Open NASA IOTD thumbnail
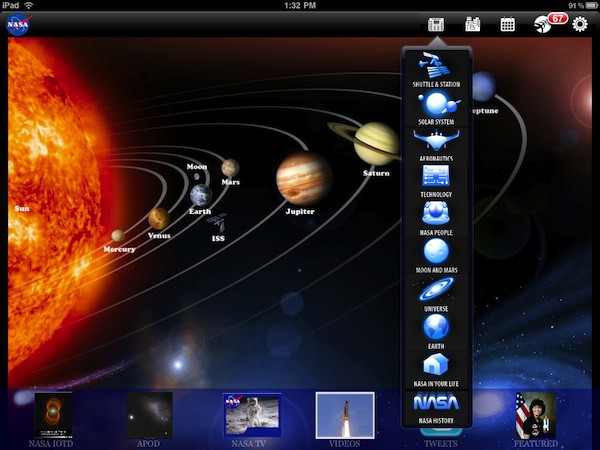The image size is (600, 450). coord(53,415)
